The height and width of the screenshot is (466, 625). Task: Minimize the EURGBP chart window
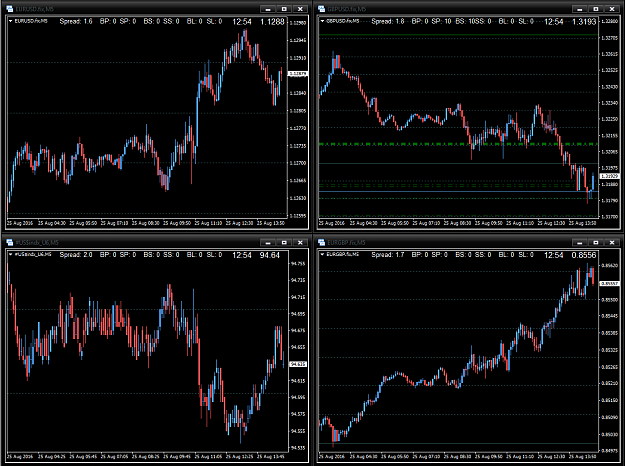[580, 242]
